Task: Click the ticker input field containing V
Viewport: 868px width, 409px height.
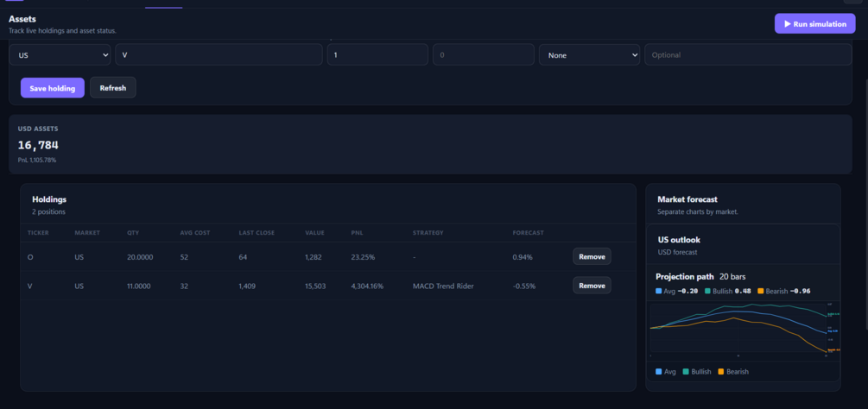Action: click(219, 54)
